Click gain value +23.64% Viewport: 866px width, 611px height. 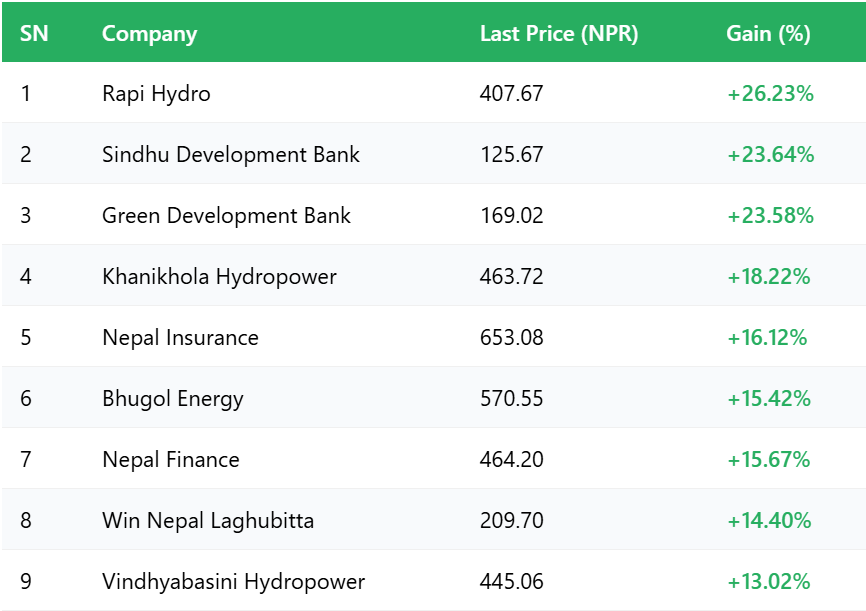pos(770,155)
